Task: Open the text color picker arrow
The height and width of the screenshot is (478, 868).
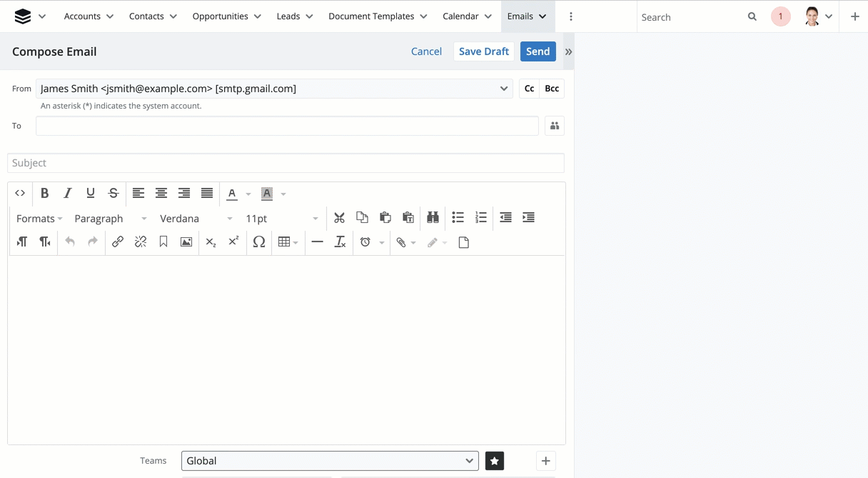Action: click(248, 194)
